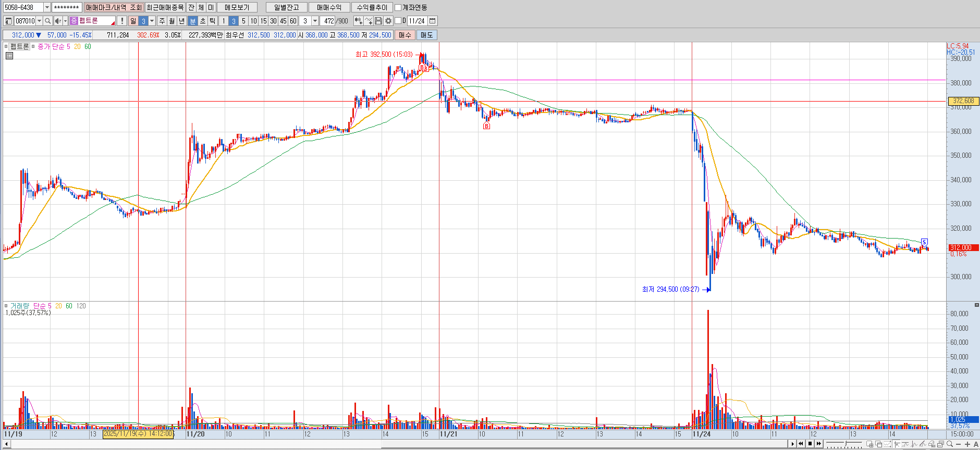This screenshot has width=980, height=450.
Task: Click the fast-forward button in bottom toolbar
Action: (x=819, y=444)
